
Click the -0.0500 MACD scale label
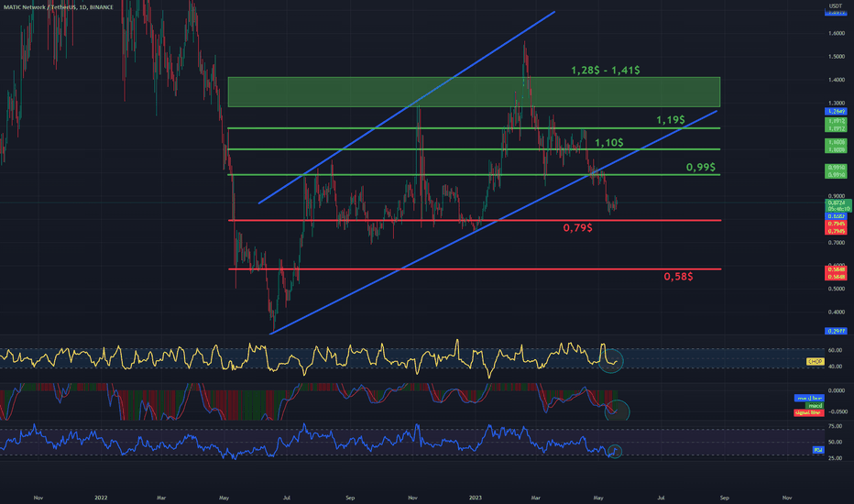click(836, 412)
